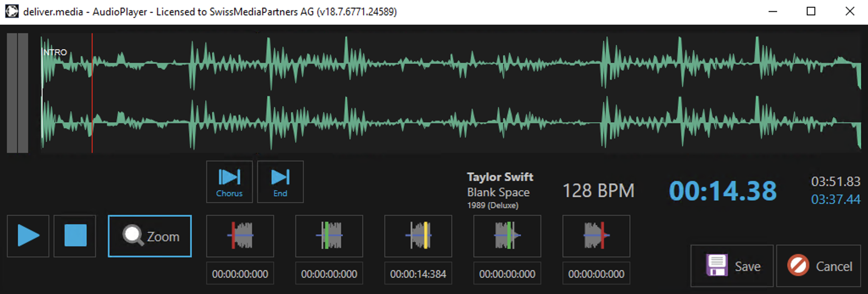Jump to the Chorus marker
868x294 pixels.
(230, 182)
